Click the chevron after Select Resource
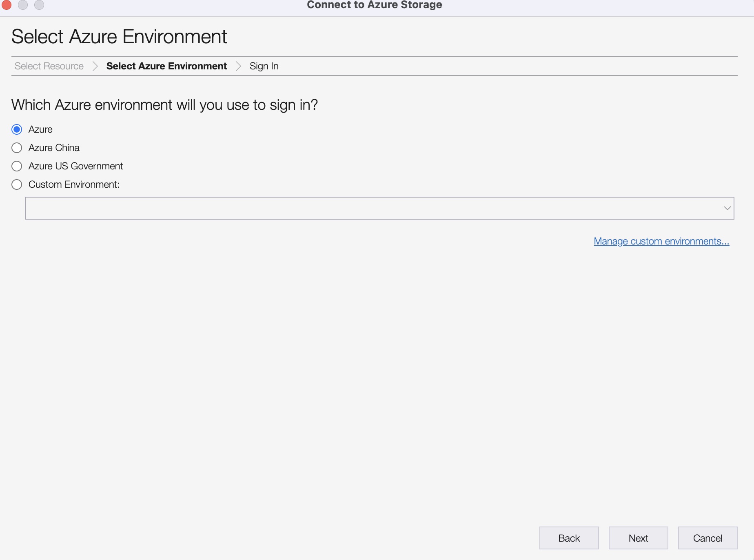The image size is (754, 560). pyautogui.click(x=95, y=66)
